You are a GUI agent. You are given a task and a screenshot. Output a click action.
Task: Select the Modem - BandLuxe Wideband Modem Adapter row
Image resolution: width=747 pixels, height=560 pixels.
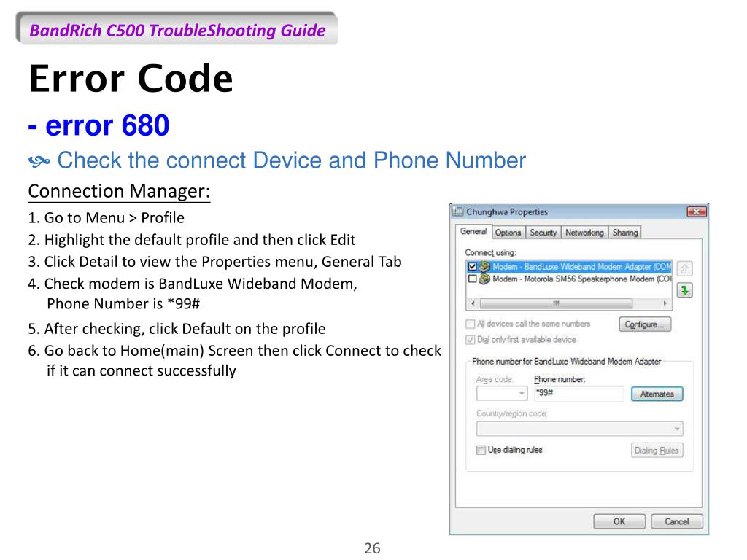(x=570, y=267)
